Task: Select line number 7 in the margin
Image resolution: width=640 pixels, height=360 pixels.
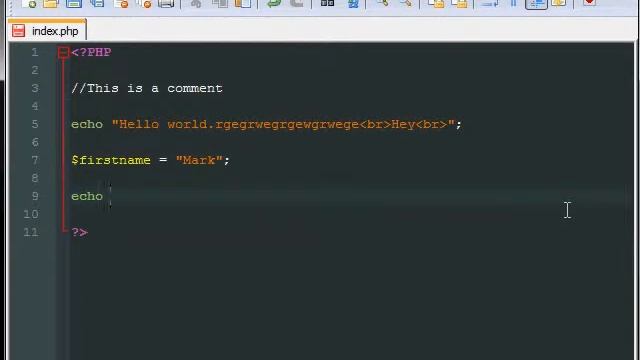Action: [35, 160]
